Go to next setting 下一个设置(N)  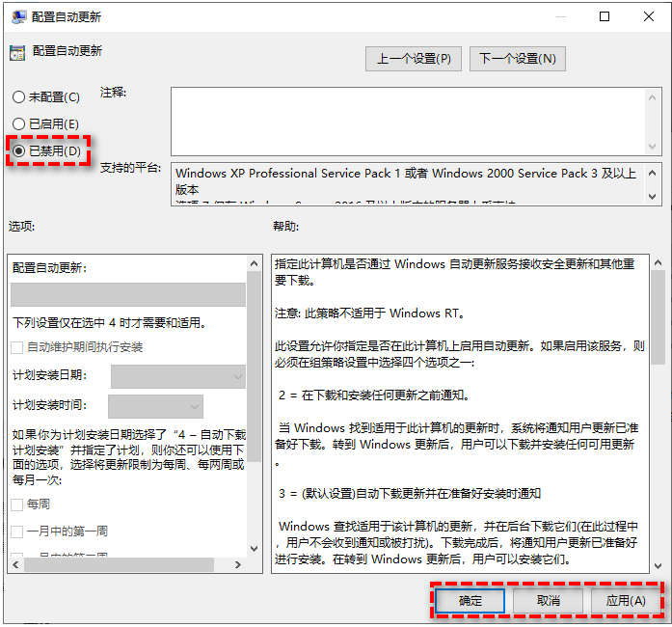coord(518,59)
